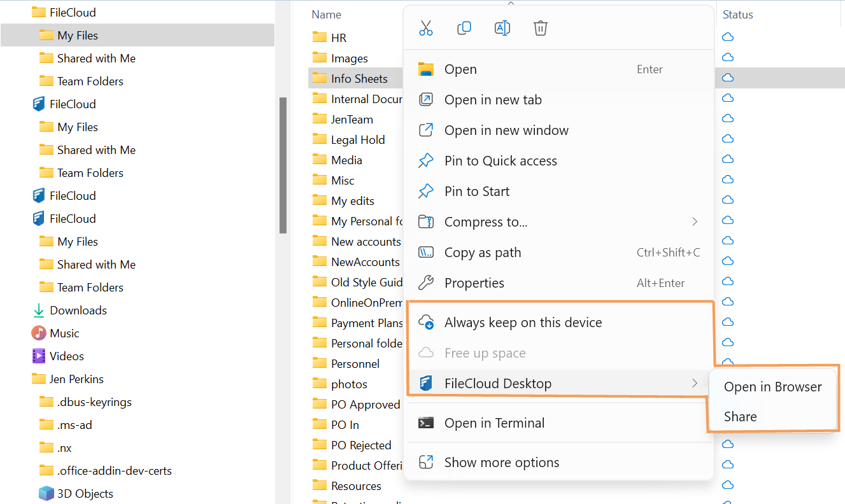The height and width of the screenshot is (504, 845).
Task: Click the Rename icon in context menu
Action: (502, 28)
